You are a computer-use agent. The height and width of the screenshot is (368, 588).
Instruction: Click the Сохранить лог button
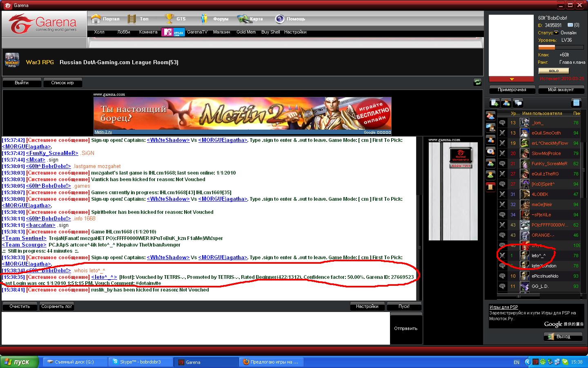pos(57,306)
